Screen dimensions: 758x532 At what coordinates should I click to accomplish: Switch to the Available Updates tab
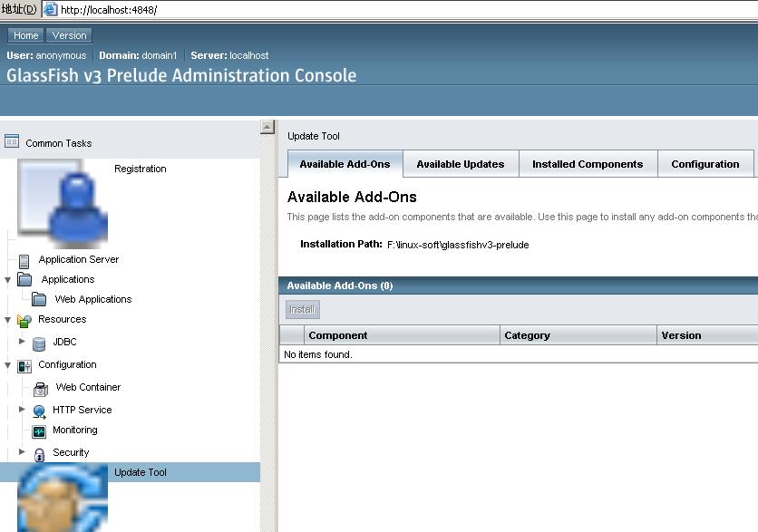[x=461, y=164]
